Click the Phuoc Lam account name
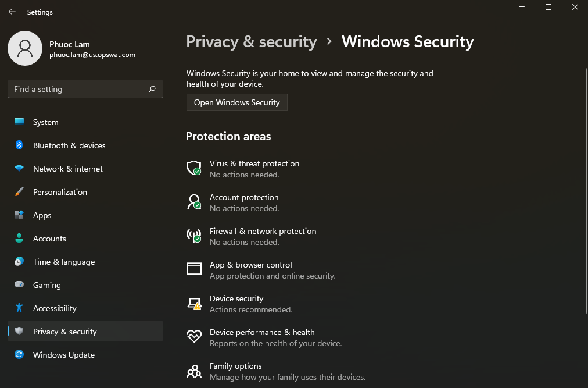 (70, 44)
